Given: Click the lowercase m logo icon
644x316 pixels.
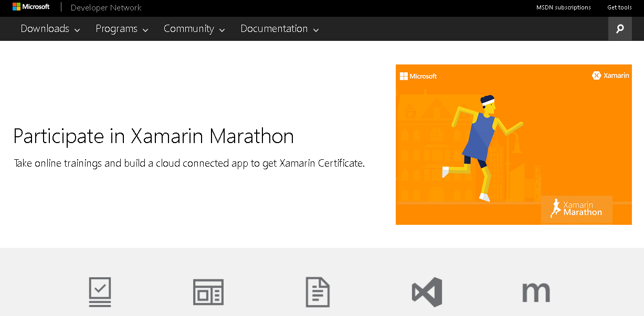Looking at the screenshot, I should point(536,292).
